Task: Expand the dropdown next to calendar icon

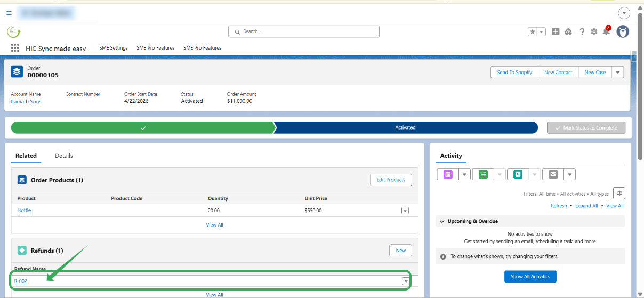Action: [x=464, y=174]
